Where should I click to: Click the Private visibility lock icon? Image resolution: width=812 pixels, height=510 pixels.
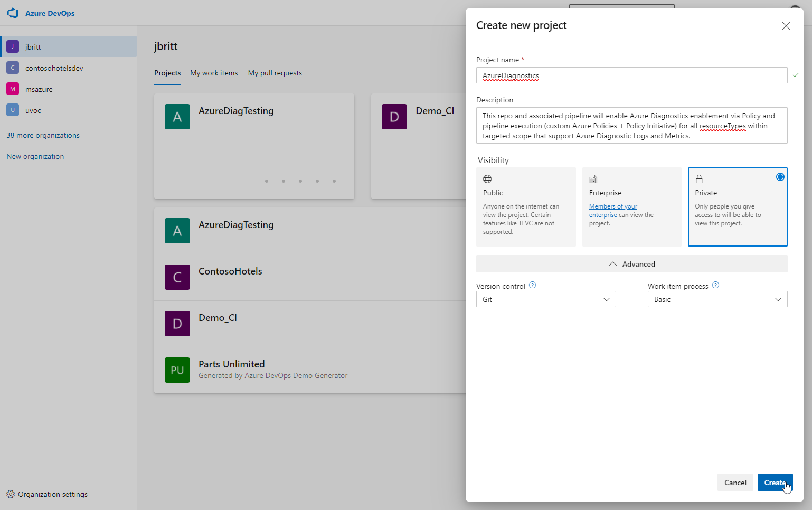[x=699, y=179]
